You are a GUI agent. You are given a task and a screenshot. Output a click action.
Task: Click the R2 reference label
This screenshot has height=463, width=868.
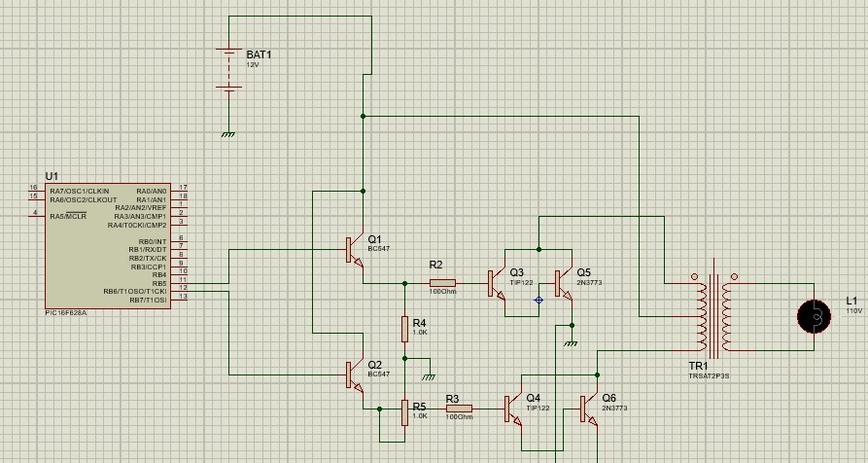(x=435, y=266)
